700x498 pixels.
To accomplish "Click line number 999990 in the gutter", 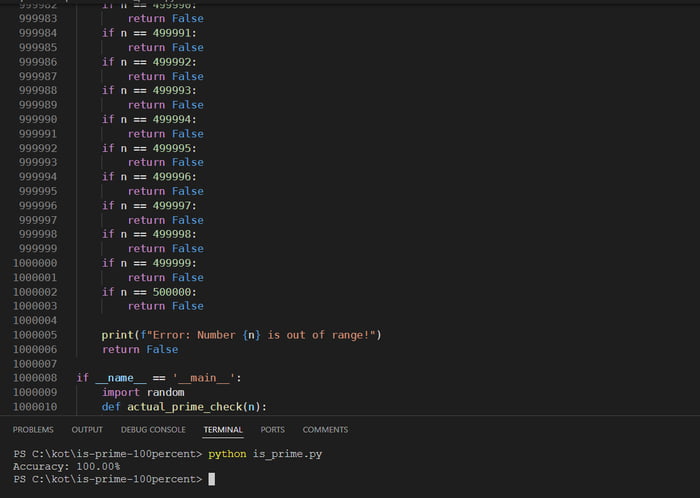I will click(x=38, y=120).
